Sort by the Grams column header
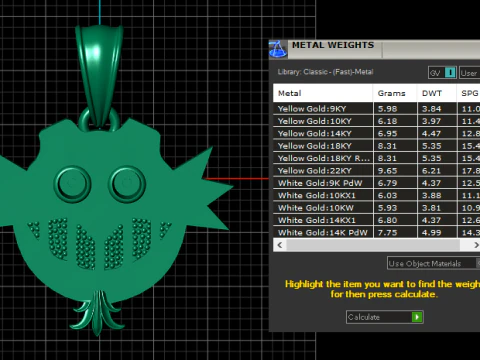 tap(395, 93)
